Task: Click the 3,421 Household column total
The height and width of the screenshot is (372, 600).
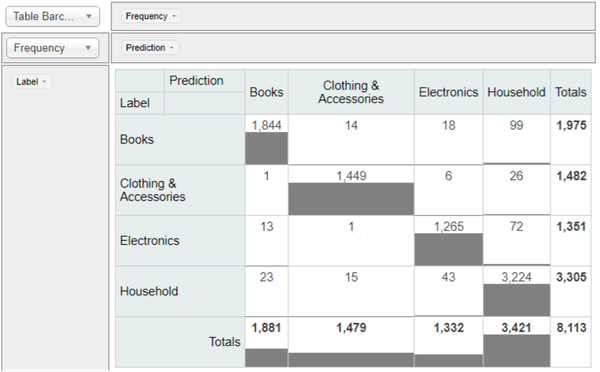Action: [517, 342]
